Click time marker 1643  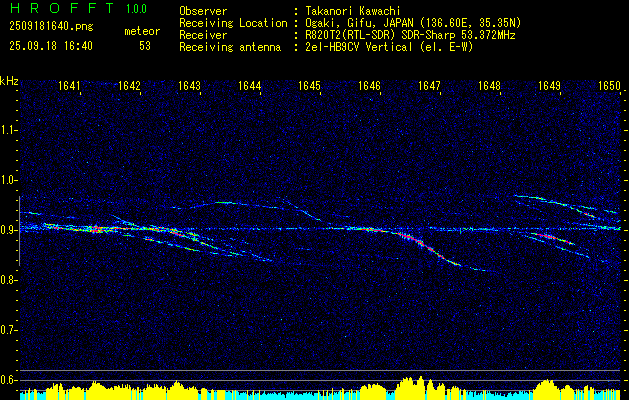click(189, 85)
